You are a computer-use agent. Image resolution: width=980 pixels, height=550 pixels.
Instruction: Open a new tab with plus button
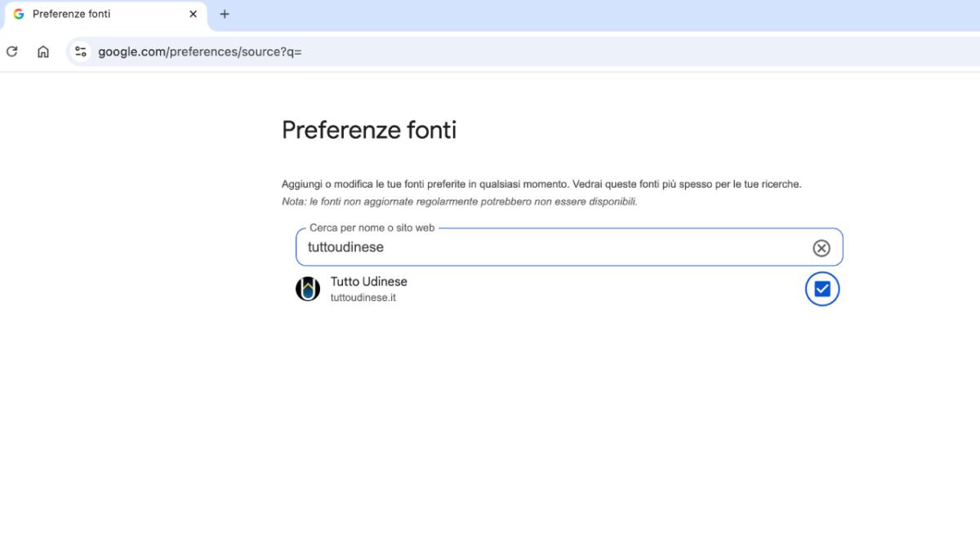[x=225, y=14]
